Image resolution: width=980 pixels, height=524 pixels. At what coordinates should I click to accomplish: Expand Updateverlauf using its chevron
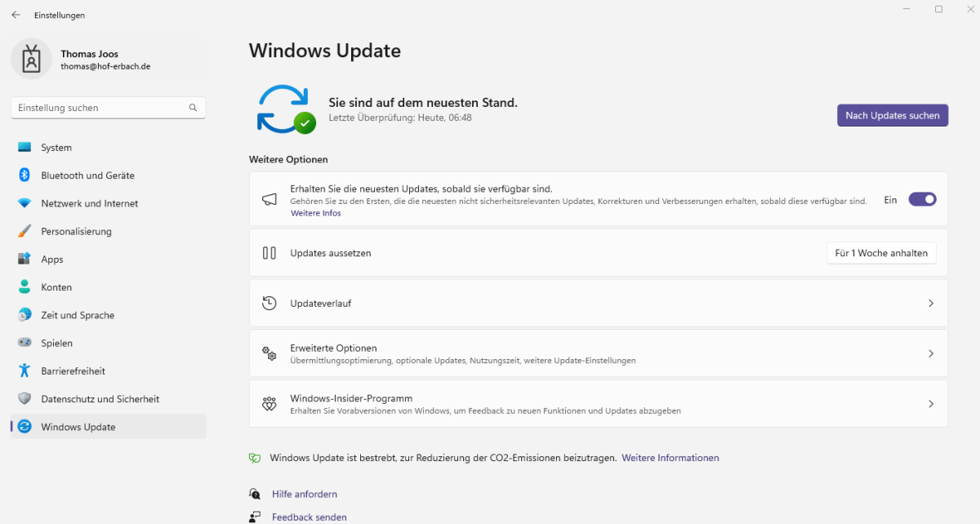click(x=931, y=304)
